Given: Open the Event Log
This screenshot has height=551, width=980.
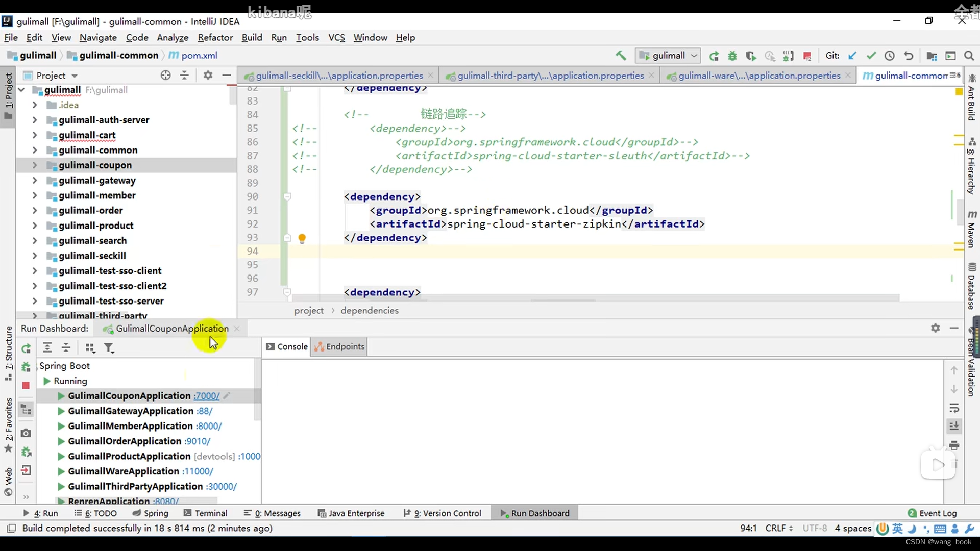Looking at the screenshot, I should (933, 513).
